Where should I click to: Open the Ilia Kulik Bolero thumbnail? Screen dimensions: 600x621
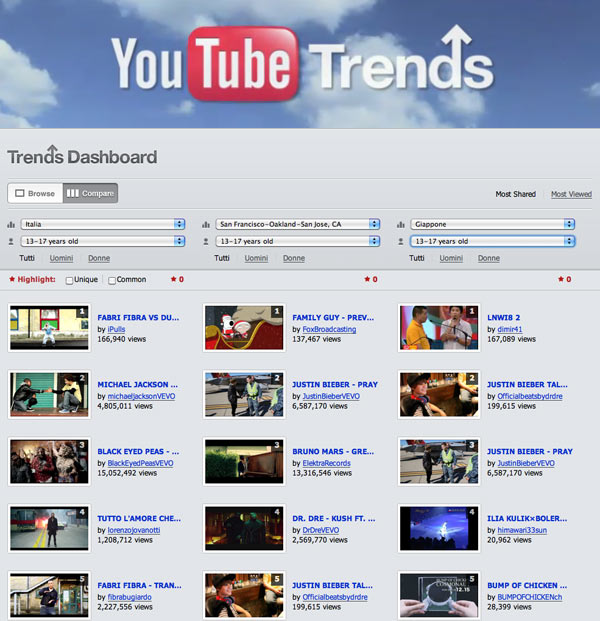click(x=439, y=528)
